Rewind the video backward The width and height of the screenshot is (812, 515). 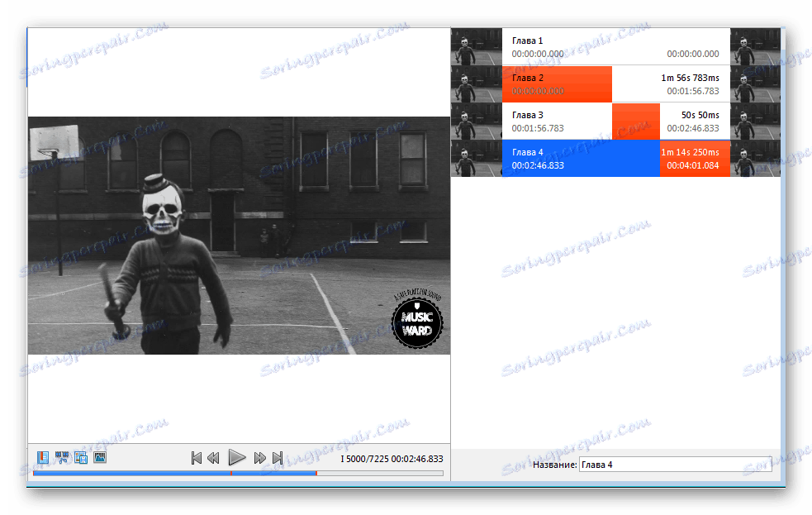pos(213,458)
